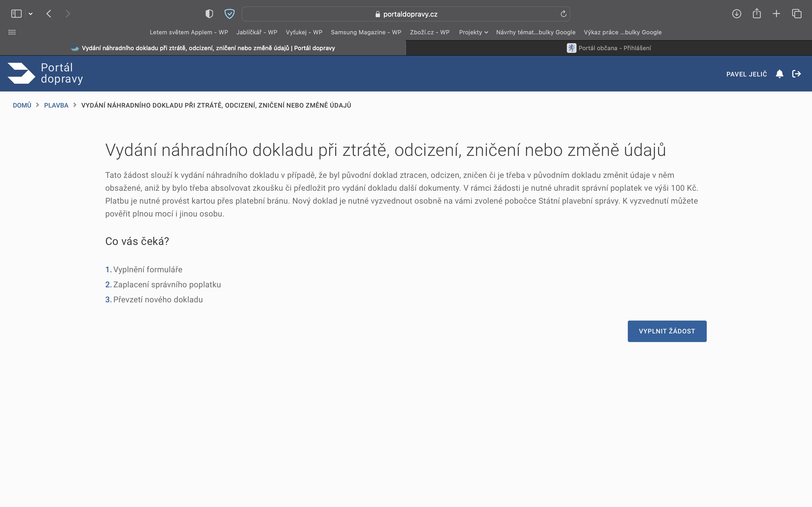Expand the sidebar dropdown chevron
812x507 pixels.
coord(31,14)
